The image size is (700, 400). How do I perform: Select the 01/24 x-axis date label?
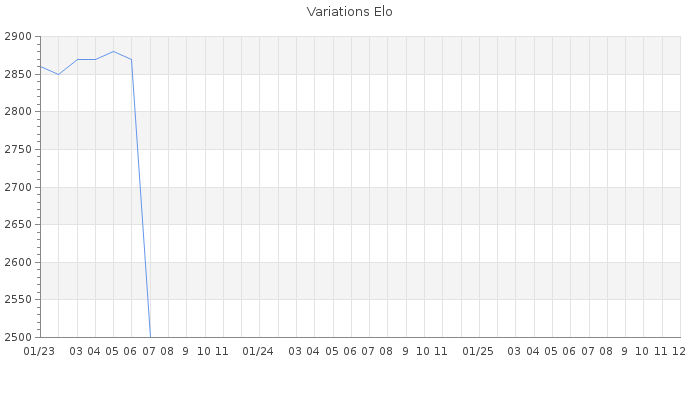coord(258,351)
